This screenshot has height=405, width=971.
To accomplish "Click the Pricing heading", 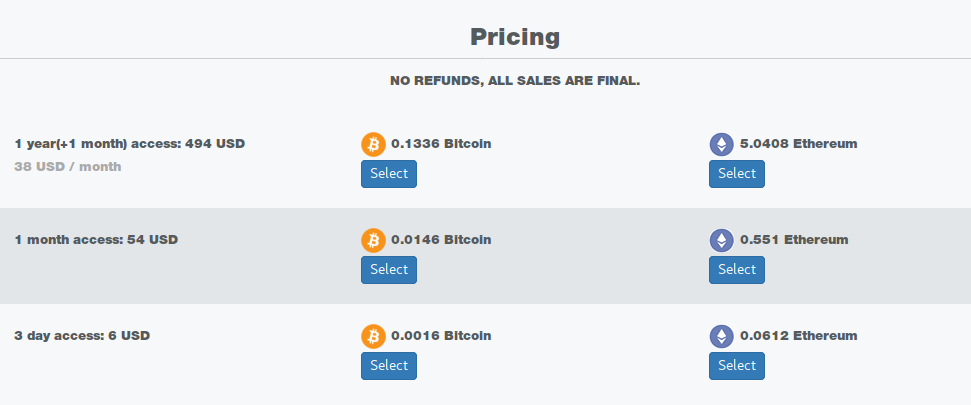I will point(515,37).
